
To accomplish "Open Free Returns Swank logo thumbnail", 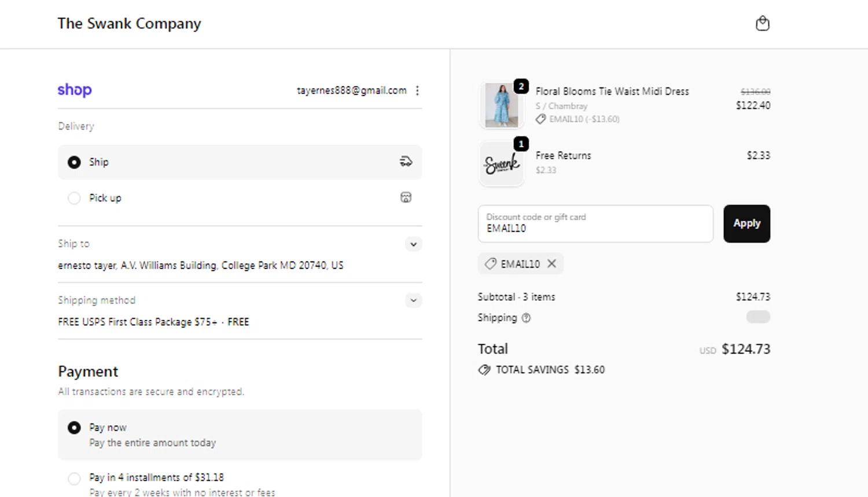I will (502, 164).
